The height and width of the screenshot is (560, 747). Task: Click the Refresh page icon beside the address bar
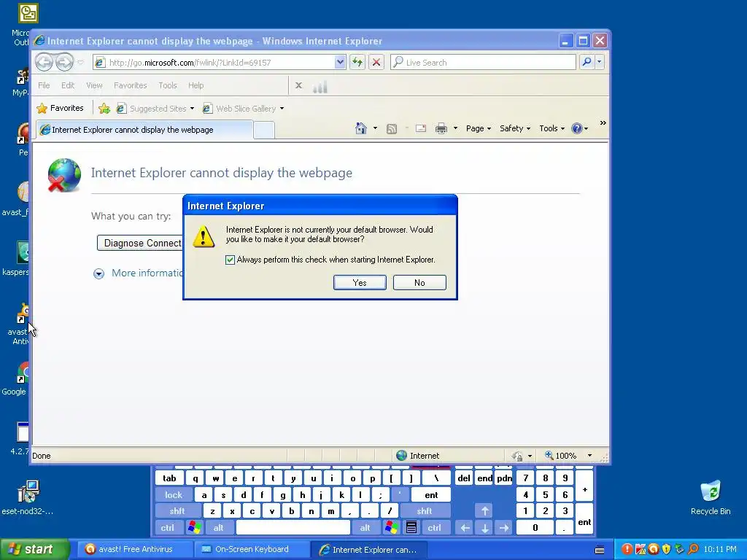click(x=357, y=63)
